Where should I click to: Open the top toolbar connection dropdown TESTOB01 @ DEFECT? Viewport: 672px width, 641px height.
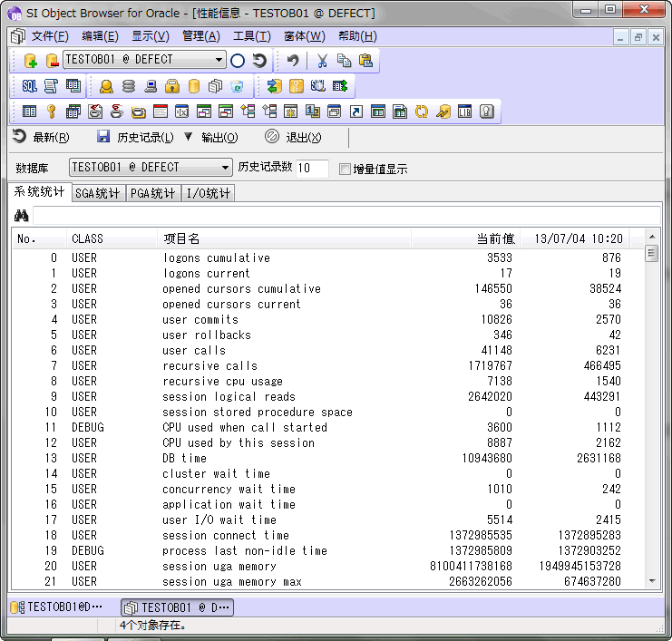(x=219, y=61)
